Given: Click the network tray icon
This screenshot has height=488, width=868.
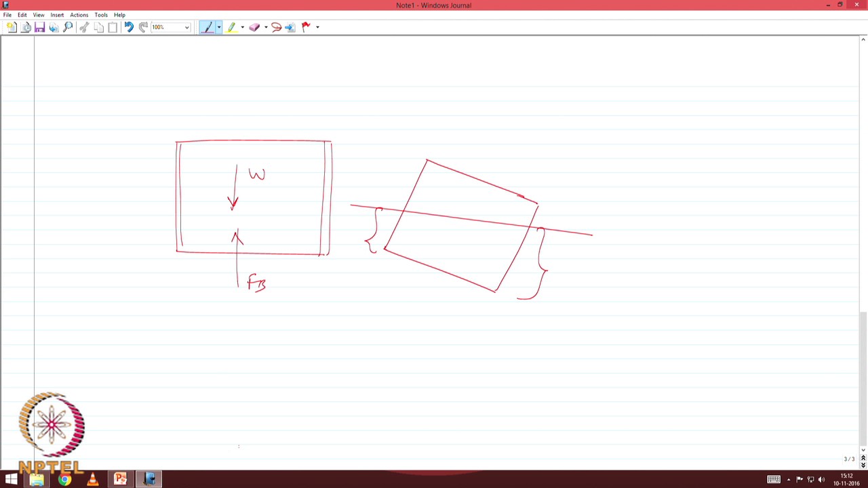Looking at the screenshot, I should (810, 479).
